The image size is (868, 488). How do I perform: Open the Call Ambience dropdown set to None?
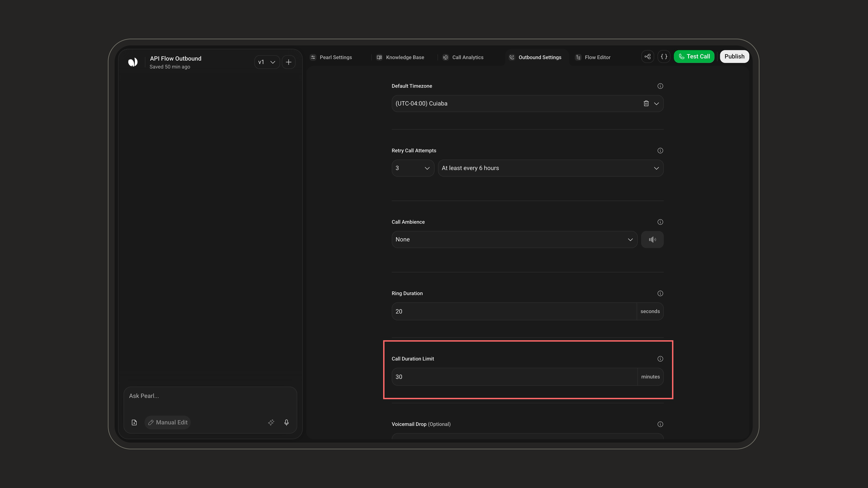click(x=514, y=239)
